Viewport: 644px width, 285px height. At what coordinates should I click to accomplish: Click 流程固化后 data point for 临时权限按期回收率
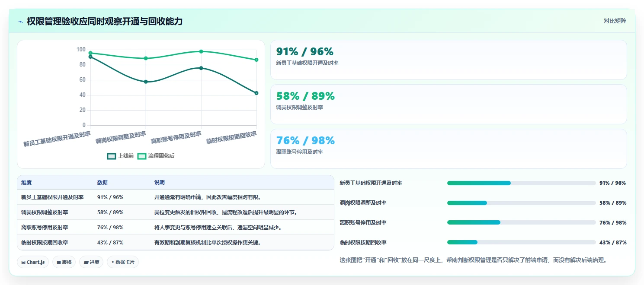[x=256, y=60]
